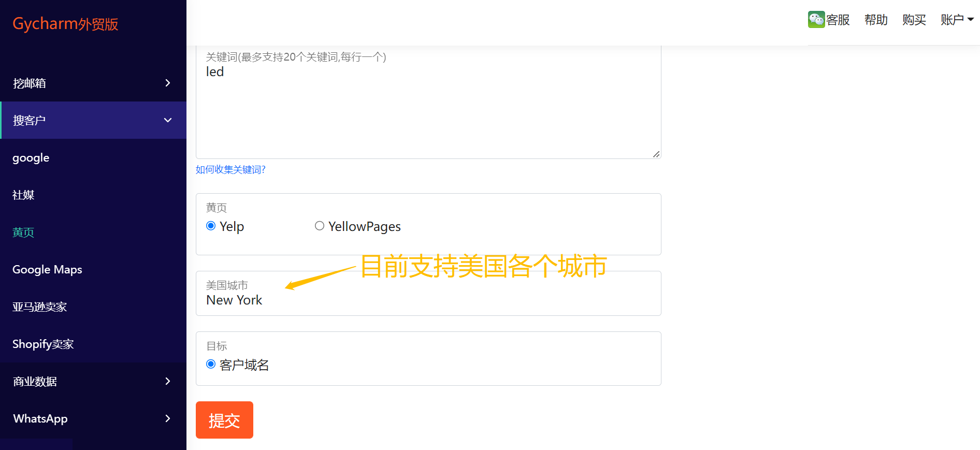Open Google Maps in the sidebar
Screen dimensions: 980x450
(x=47, y=270)
